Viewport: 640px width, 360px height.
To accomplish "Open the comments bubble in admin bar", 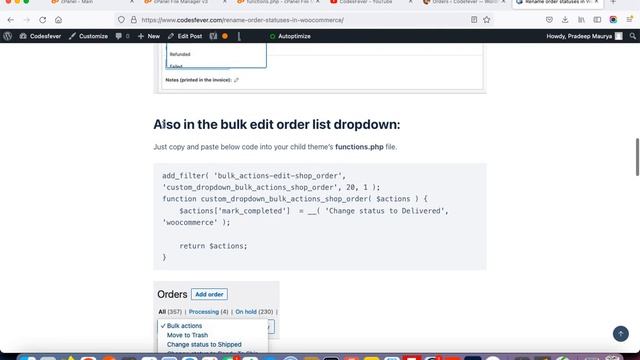I will point(122,36).
